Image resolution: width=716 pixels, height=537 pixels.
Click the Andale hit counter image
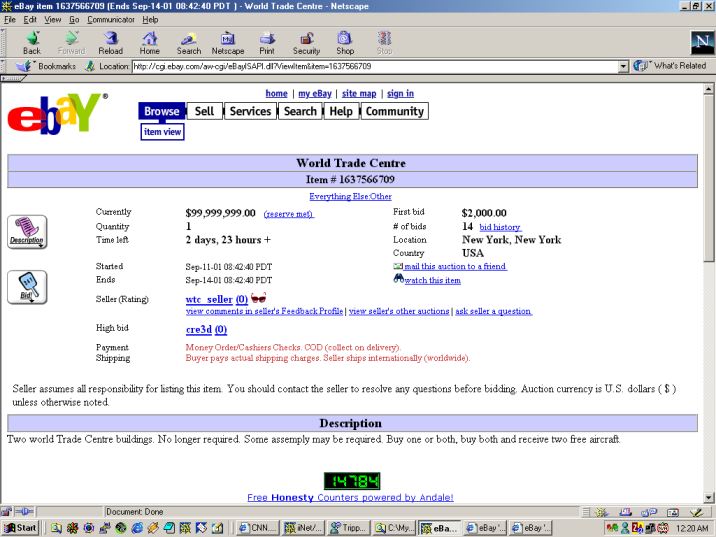pyautogui.click(x=352, y=481)
